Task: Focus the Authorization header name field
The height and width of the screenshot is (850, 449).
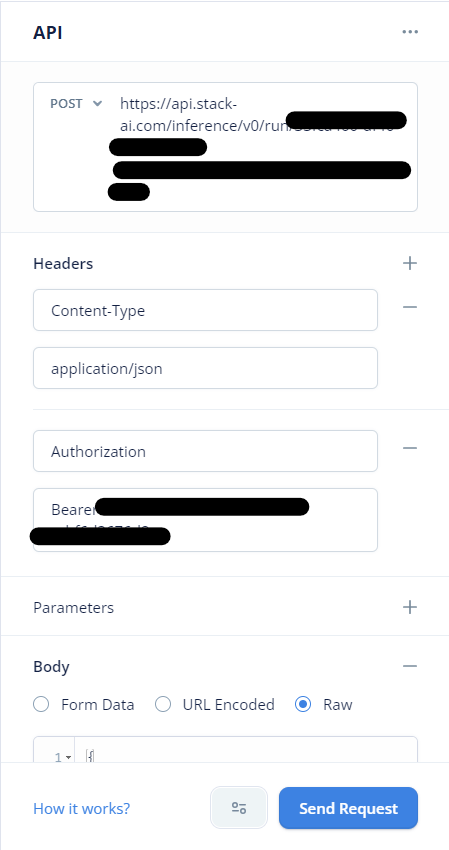Action: point(206,451)
